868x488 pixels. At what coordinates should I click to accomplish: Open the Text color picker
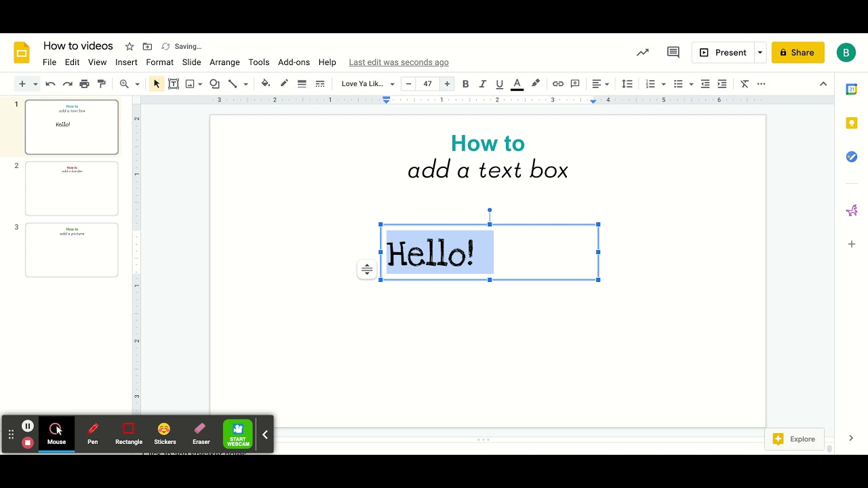(517, 84)
